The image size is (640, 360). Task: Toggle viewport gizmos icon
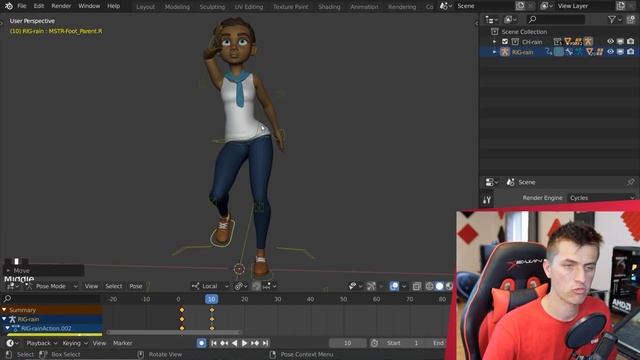[371, 286]
